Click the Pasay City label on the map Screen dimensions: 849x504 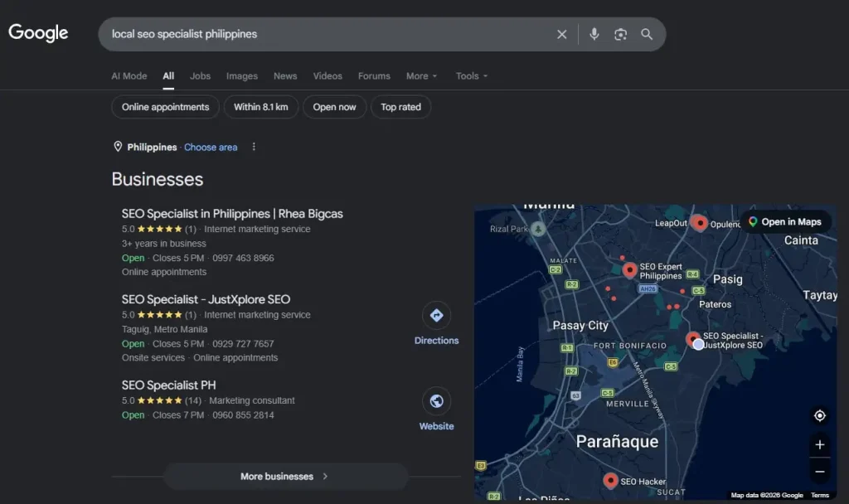click(x=580, y=325)
